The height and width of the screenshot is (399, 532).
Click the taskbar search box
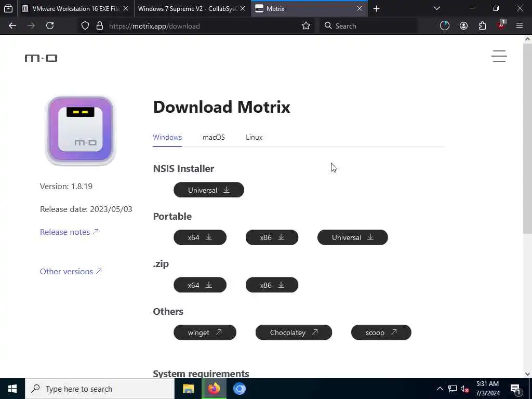[100, 389]
